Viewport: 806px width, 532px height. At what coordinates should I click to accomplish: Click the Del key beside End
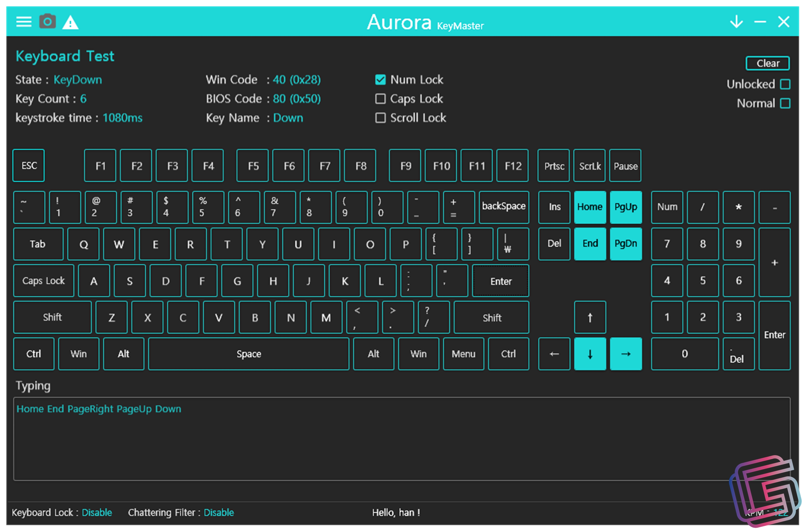(x=554, y=244)
